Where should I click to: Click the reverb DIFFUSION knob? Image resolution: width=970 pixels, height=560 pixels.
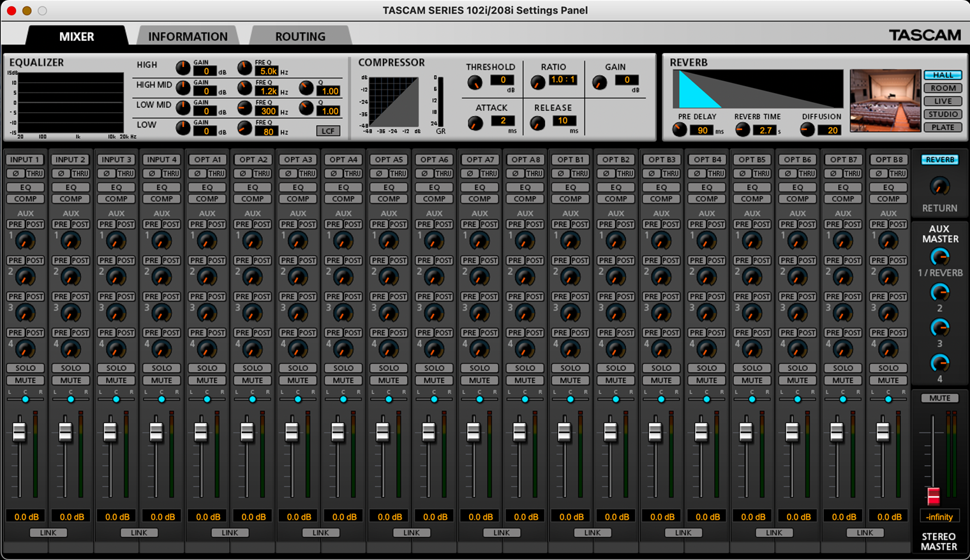click(x=807, y=129)
